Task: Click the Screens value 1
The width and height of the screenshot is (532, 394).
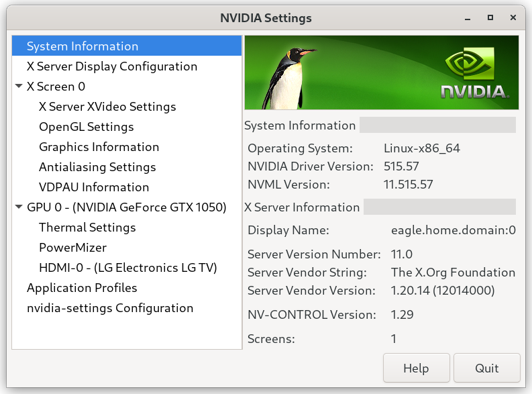Action: coord(394,339)
